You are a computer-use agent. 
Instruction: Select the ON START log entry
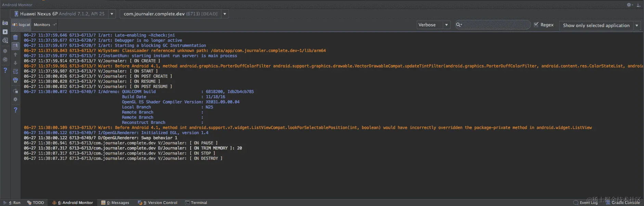pyautogui.click(x=91, y=71)
